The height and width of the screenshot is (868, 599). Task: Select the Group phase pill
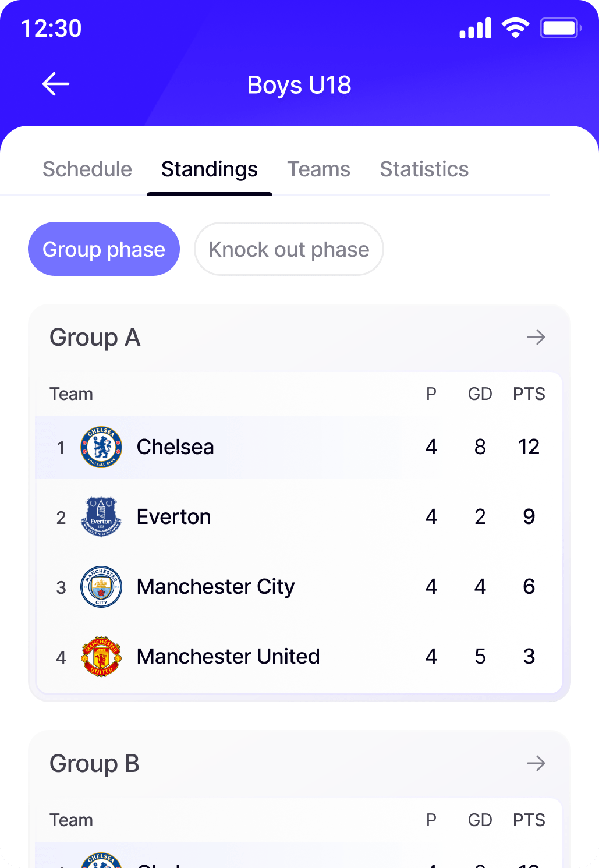click(x=104, y=249)
